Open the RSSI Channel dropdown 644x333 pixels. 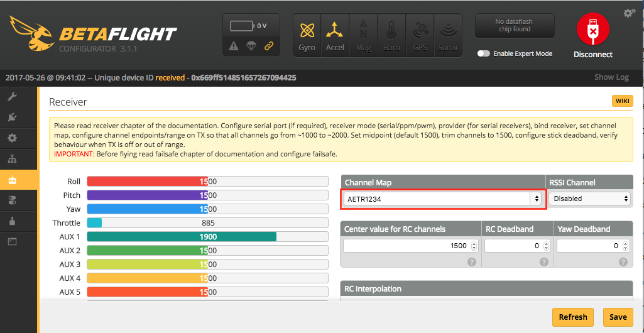tap(589, 199)
